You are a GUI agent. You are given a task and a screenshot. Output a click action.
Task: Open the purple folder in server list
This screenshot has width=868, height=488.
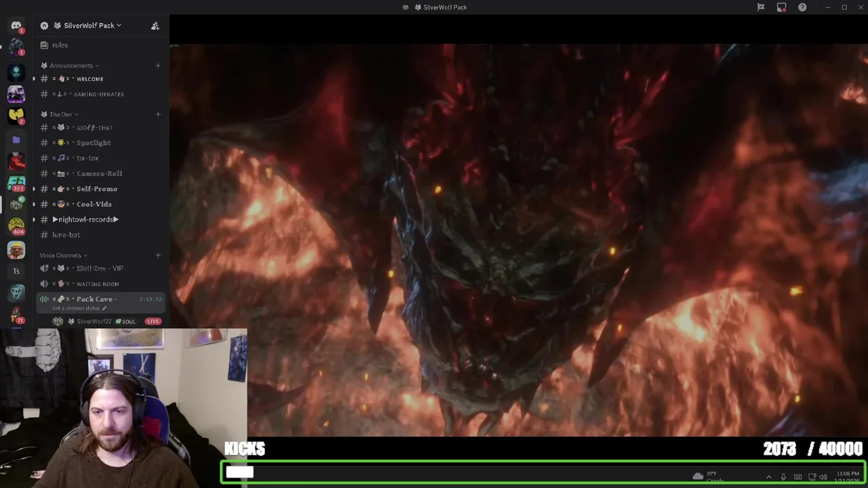(x=16, y=140)
